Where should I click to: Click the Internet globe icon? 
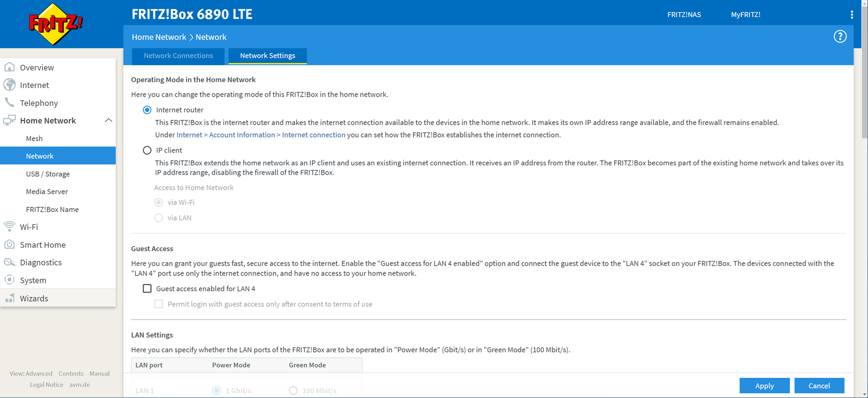[x=9, y=85]
